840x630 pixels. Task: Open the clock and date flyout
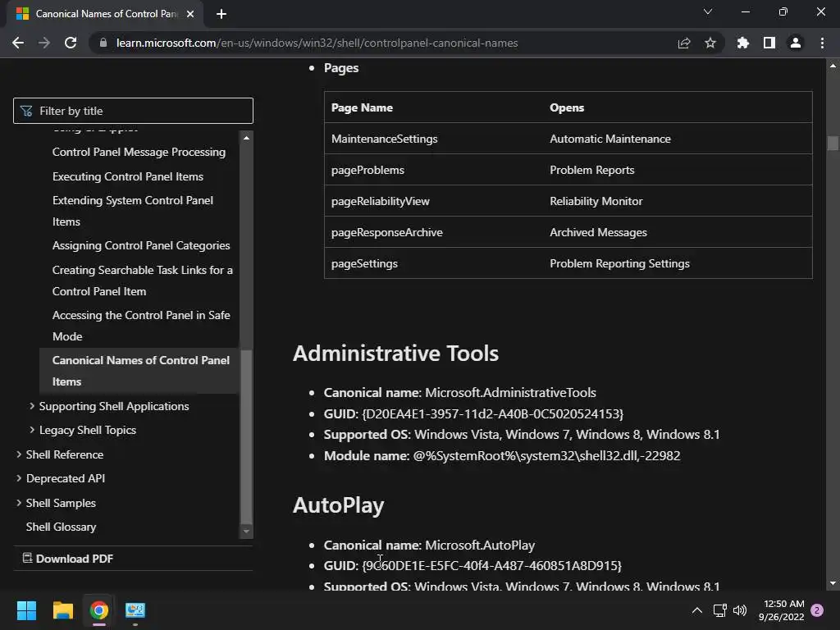click(781, 610)
